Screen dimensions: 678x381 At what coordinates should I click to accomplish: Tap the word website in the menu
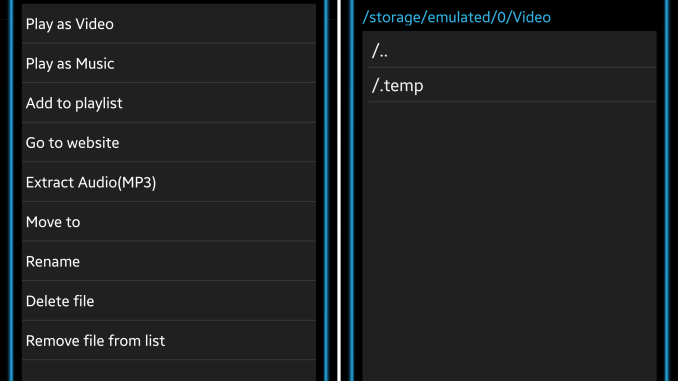tap(93, 143)
